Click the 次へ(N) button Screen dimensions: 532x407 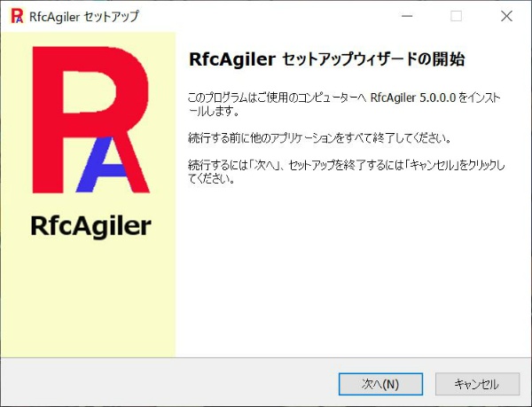[x=380, y=384]
